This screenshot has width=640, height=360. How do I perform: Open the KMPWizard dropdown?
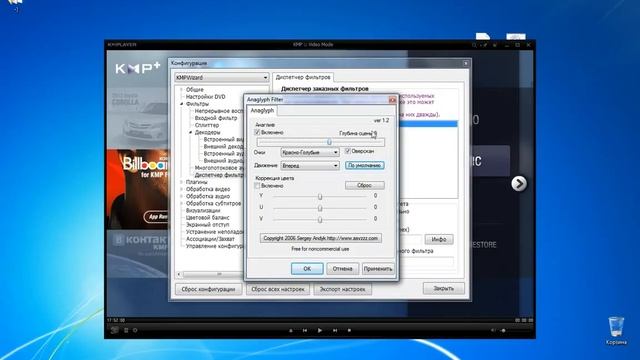coord(222,77)
